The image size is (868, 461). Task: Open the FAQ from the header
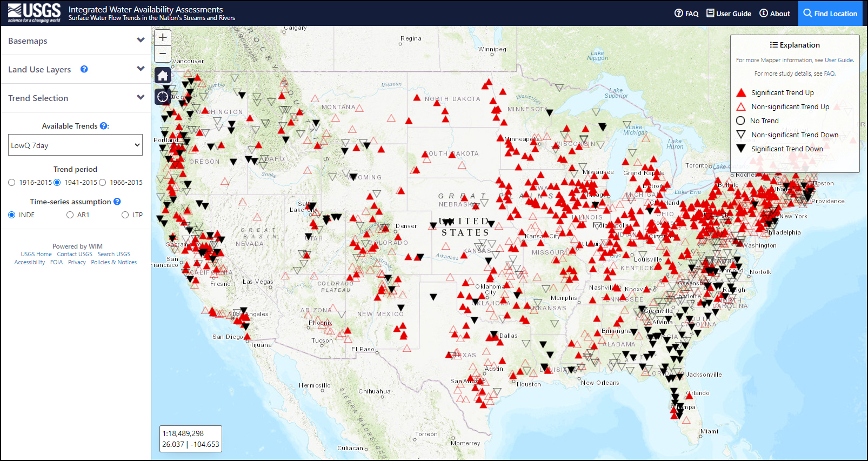click(686, 14)
